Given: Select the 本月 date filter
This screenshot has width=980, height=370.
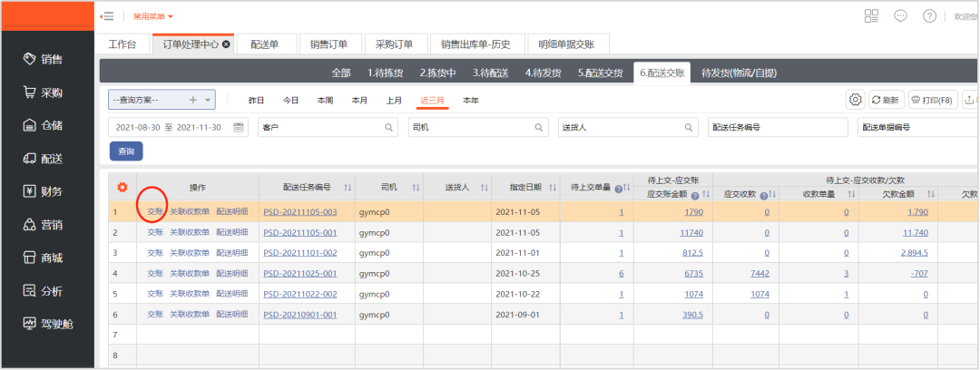Looking at the screenshot, I should pyautogui.click(x=360, y=101).
